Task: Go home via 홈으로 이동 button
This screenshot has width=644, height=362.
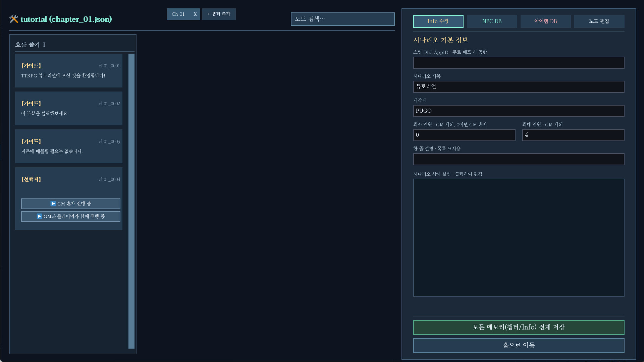Action: [x=519, y=346]
